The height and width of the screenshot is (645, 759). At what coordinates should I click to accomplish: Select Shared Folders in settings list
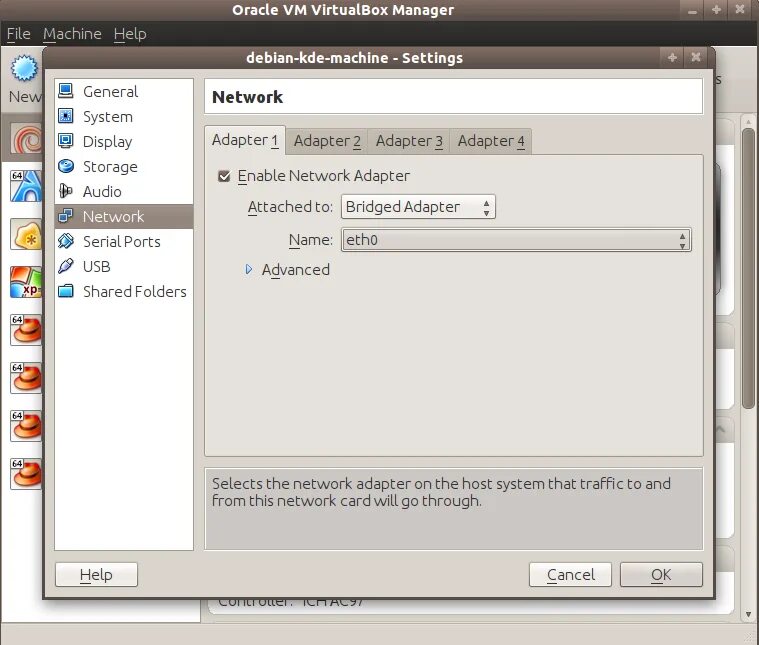pyautogui.click(x=124, y=292)
